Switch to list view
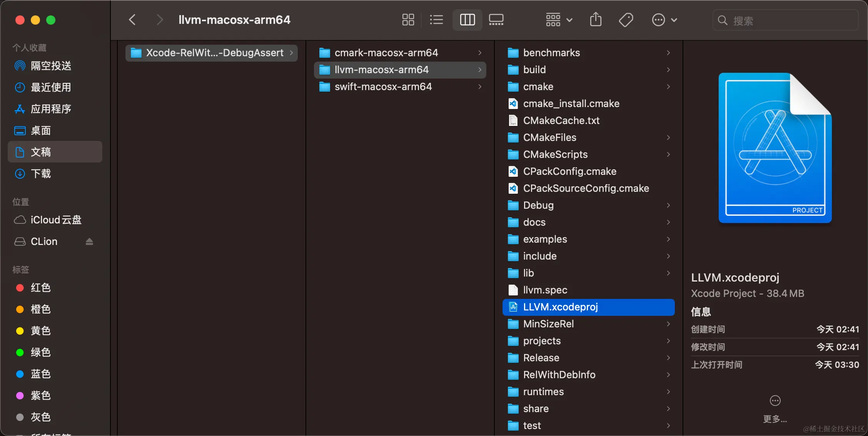Image resolution: width=868 pixels, height=436 pixels. pos(436,20)
